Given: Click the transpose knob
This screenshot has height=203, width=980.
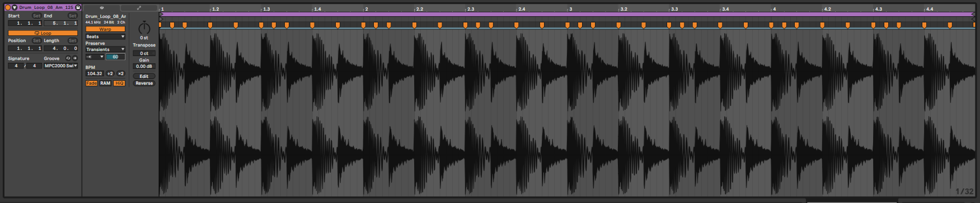Looking at the screenshot, I should click(144, 28).
